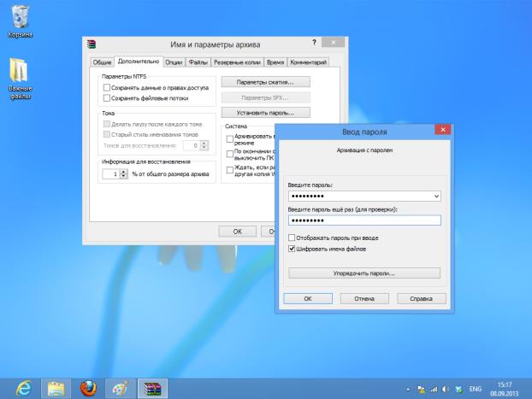532x399 pixels.
Task: Toggle Делать паузу после каждого тома
Action: click(x=107, y=124)
